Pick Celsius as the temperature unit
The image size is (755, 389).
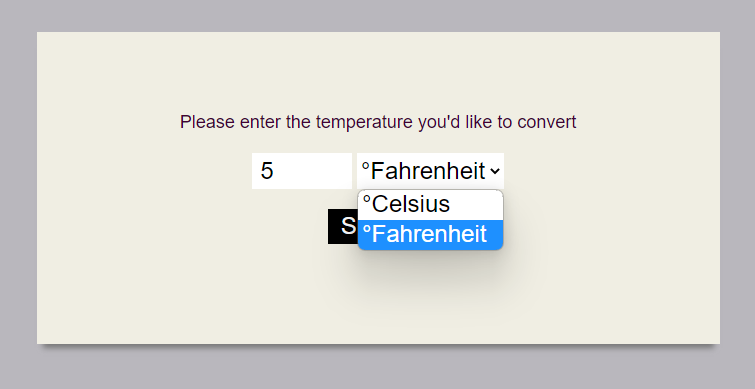[430, 205]
